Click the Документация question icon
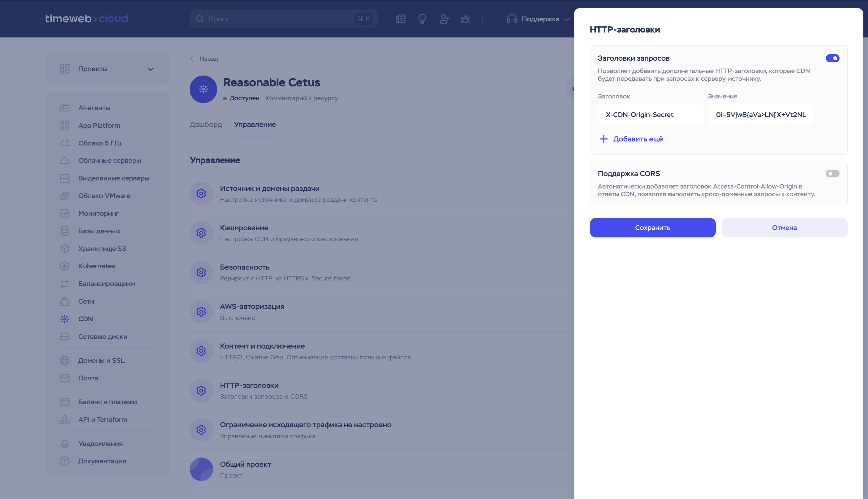This screenshot has width=868, height=499. 64,461
